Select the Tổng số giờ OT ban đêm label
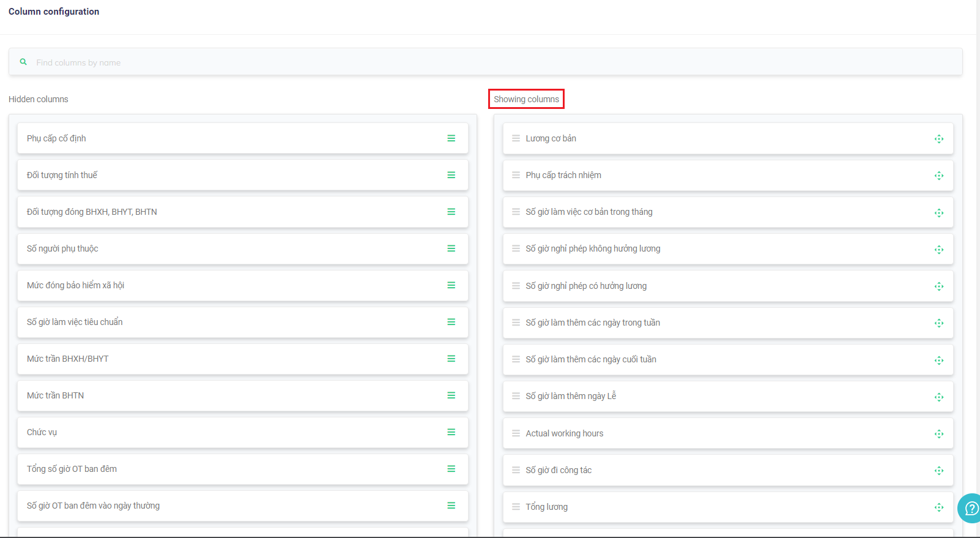Screen dimensions: 980x538 (72, 469)
